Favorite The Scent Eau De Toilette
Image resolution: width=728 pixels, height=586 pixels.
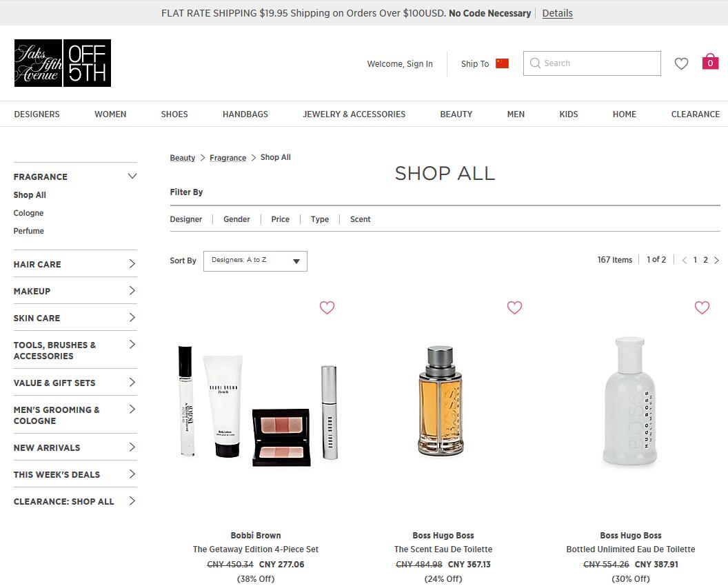pyautogui.click(x=514, y=307)
